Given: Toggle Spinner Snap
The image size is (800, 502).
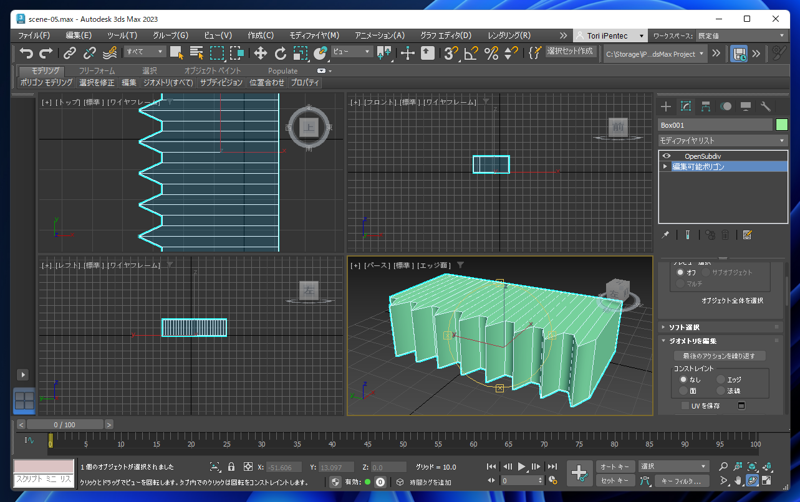Looking at the screenshot, I should point(511,53).
